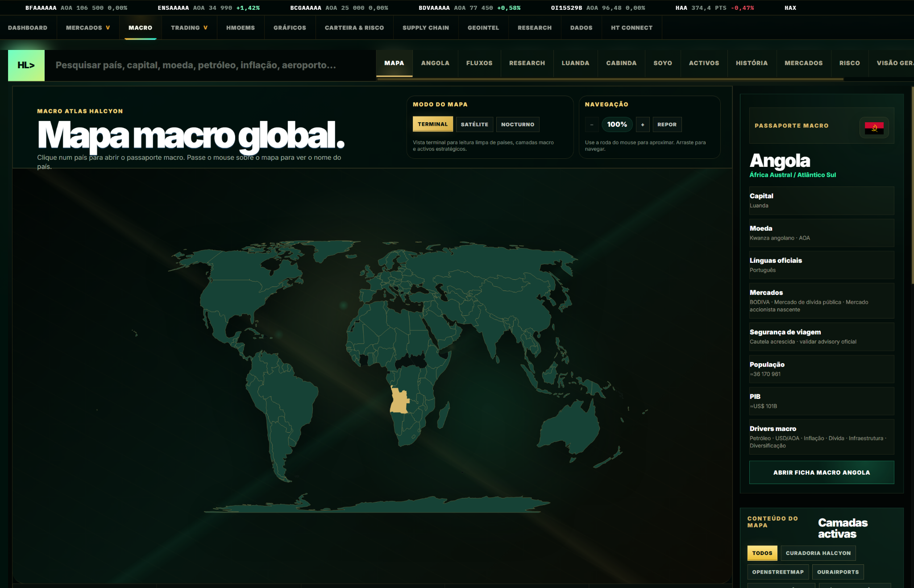Click the Mercados BODIVA card
Image resolution: width=914 pixels, height=588 pixels.
click(x=822, y=301)
